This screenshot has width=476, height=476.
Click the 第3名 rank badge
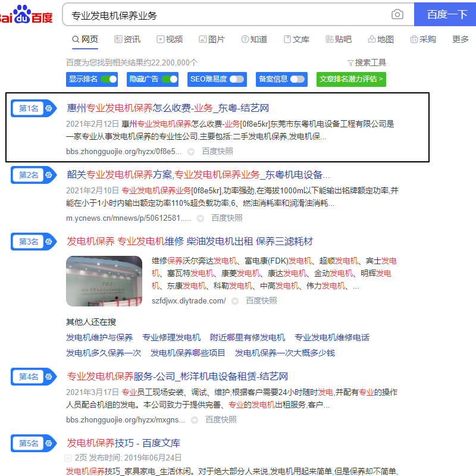pyautogui.click(x=34, y=242)
